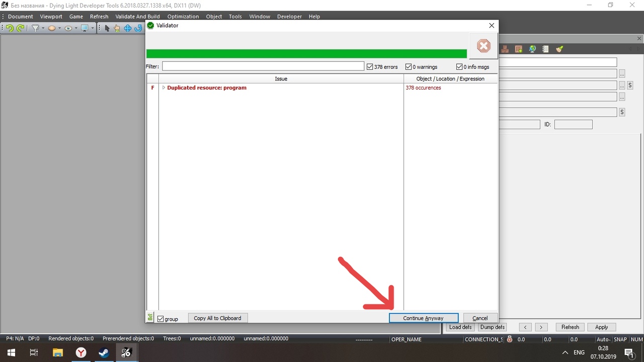Viewport: 644px width, 362px height.
Task: Open File Explorer from the taskbar
Action: [58, 352]
